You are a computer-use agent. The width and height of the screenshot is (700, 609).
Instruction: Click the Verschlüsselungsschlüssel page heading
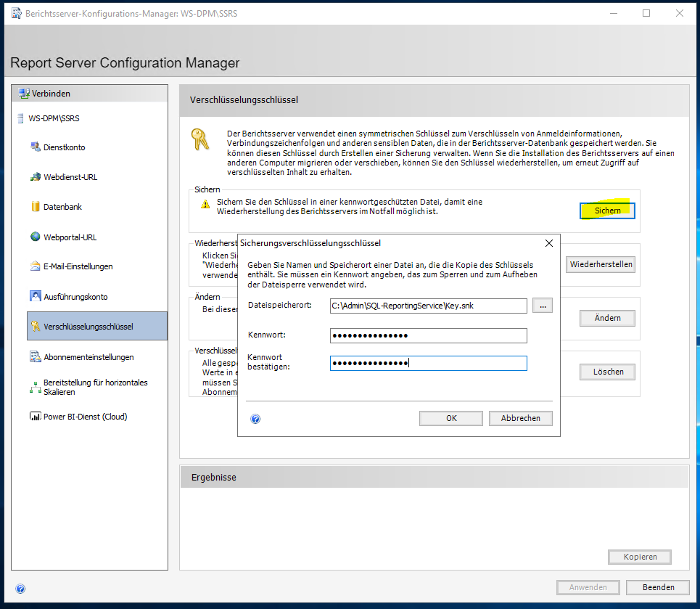[244, 99]
